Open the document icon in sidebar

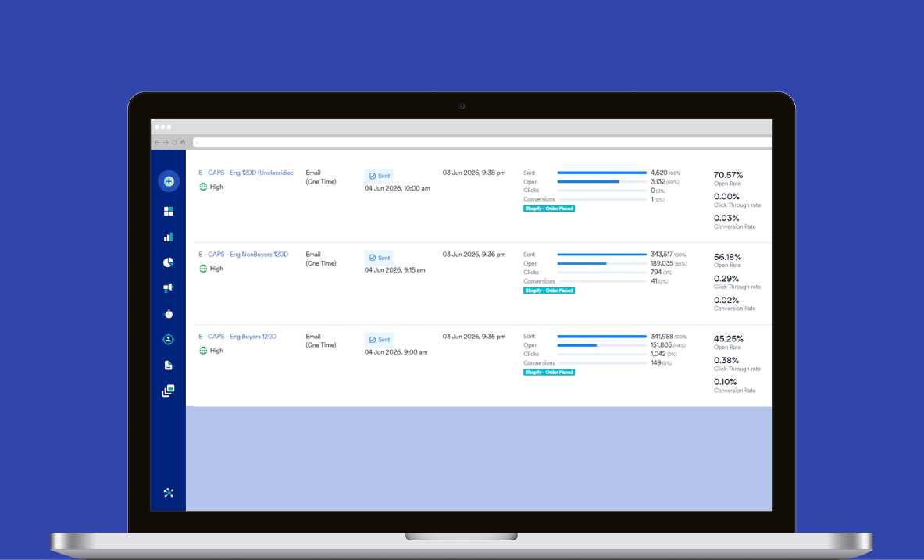[x=169, y=365]
